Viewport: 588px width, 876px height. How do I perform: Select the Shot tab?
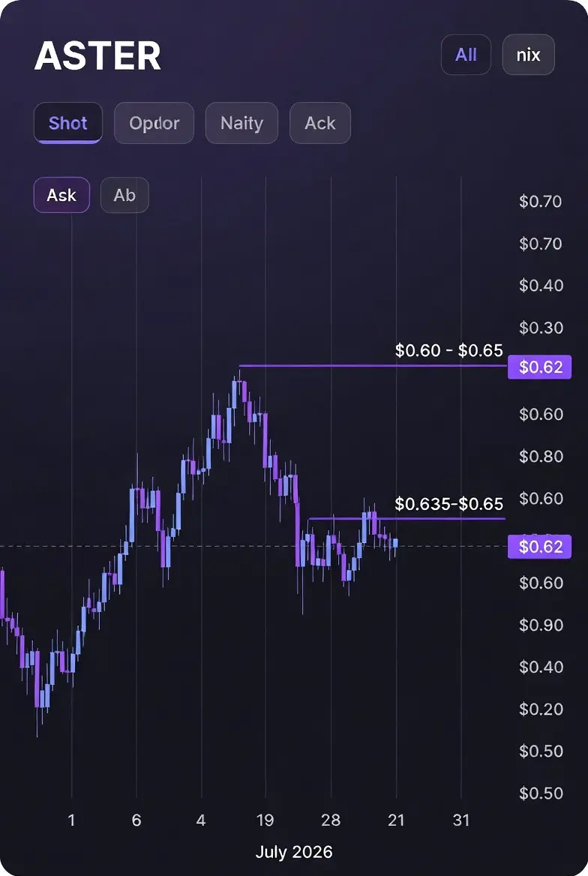[67, 123]
